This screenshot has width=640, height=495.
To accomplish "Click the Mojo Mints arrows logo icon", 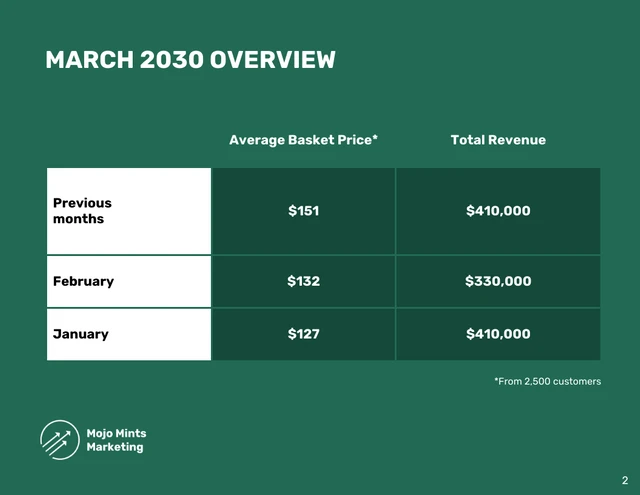I will tap(59, 440).
